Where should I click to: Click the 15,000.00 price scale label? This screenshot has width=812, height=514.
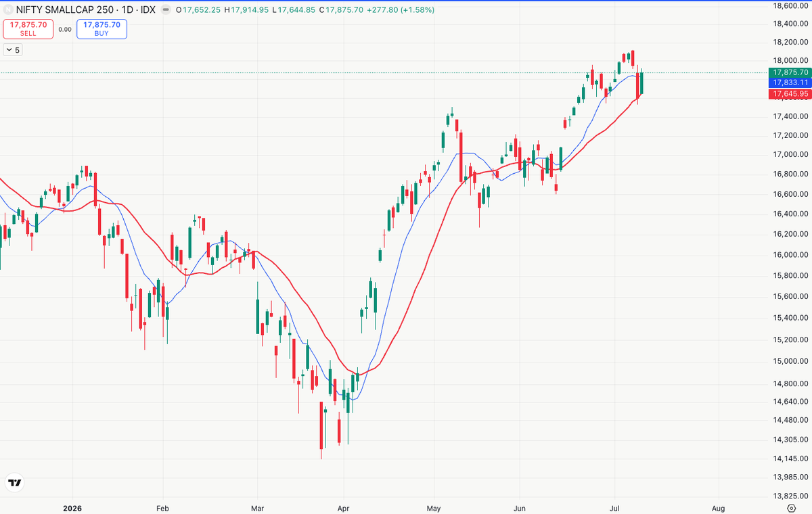point(790,361)
